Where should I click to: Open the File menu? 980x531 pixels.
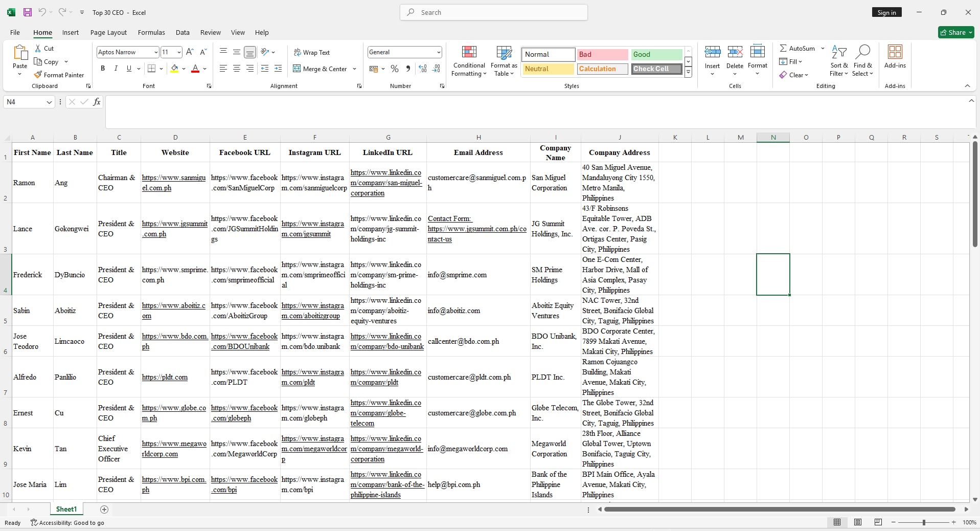[15, 32]
